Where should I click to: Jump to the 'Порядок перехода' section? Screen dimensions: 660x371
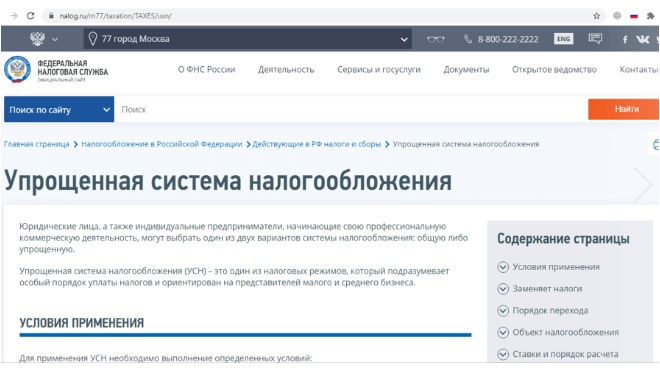tap(550, 311)
